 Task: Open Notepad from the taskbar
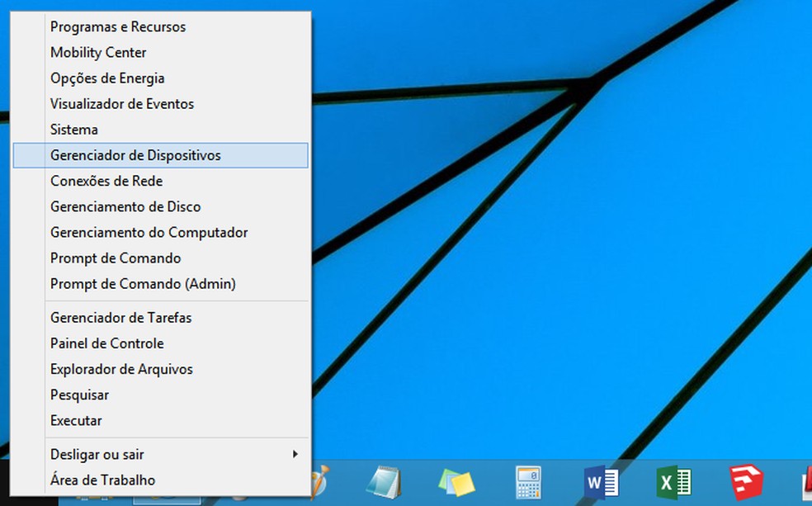pyautogui.click(x=384, y=482)
